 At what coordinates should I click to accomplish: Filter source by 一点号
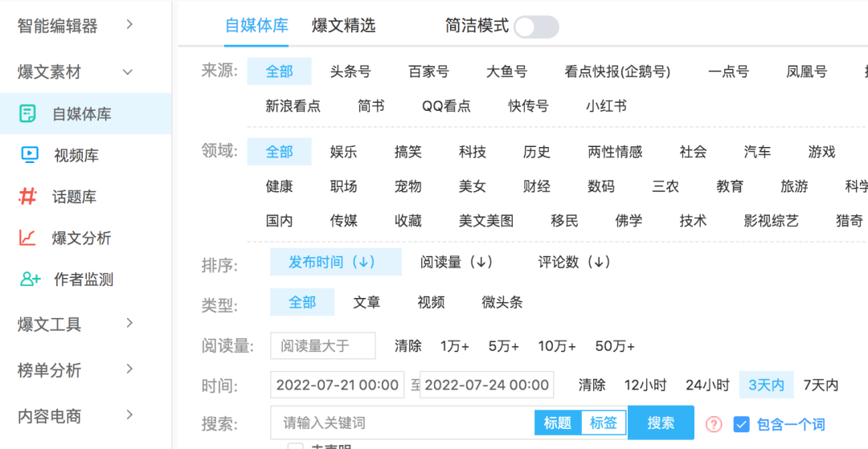[x=728, y=71]
